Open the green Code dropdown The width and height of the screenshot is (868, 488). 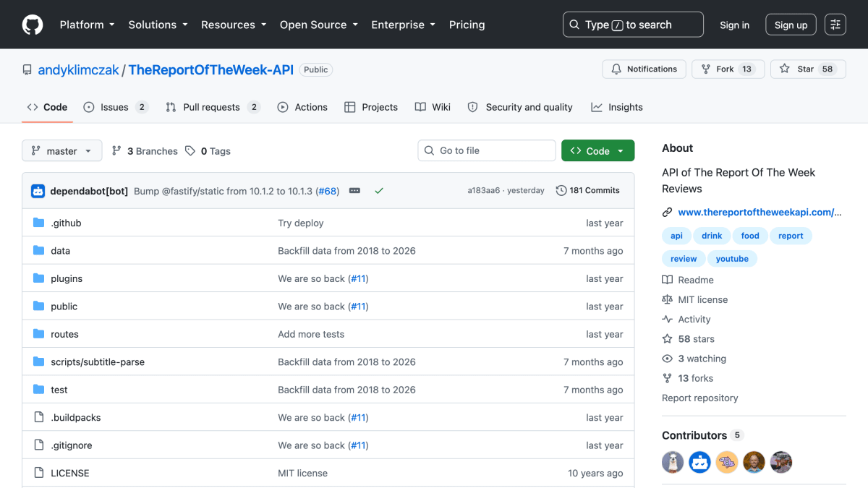597,150
